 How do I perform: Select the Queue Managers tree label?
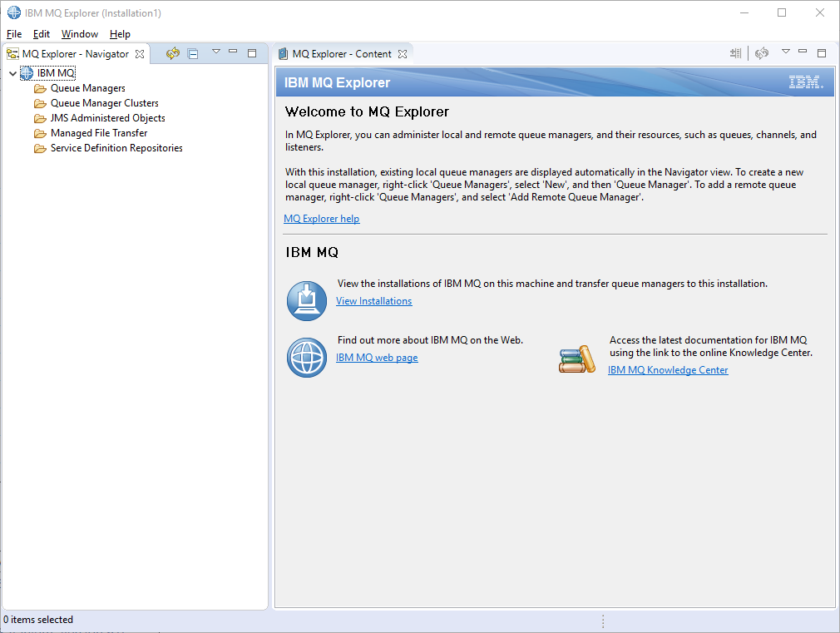coord(88,88)
